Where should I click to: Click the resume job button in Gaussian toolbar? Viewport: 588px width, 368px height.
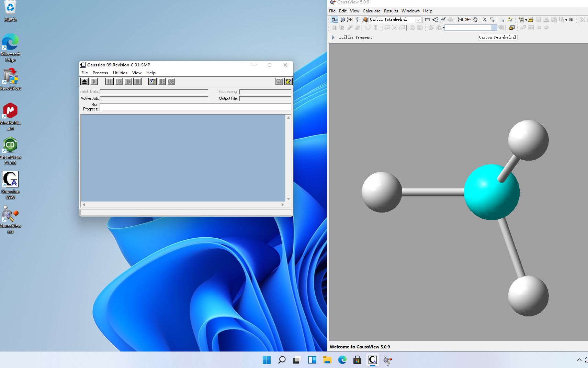click(128, 82)
